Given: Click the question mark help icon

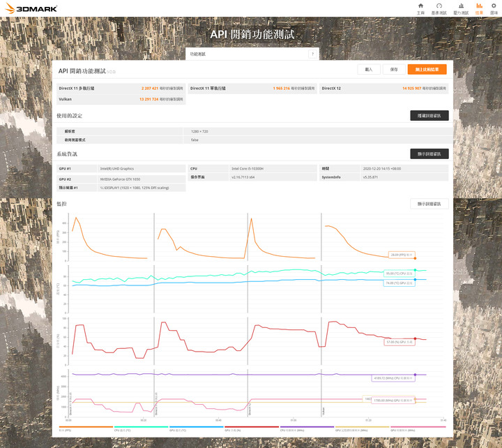Looking at the screenshot, I should click(x=312, y=54).
